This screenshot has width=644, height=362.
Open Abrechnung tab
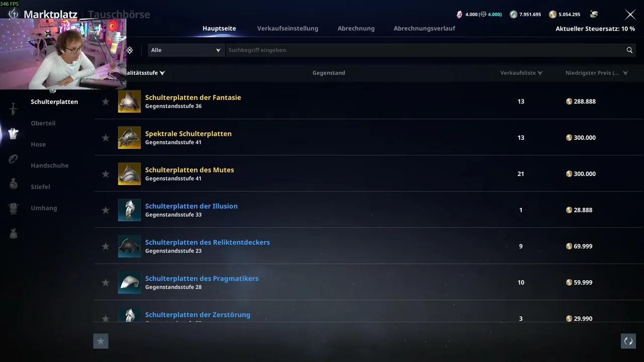tap(356, 28)
